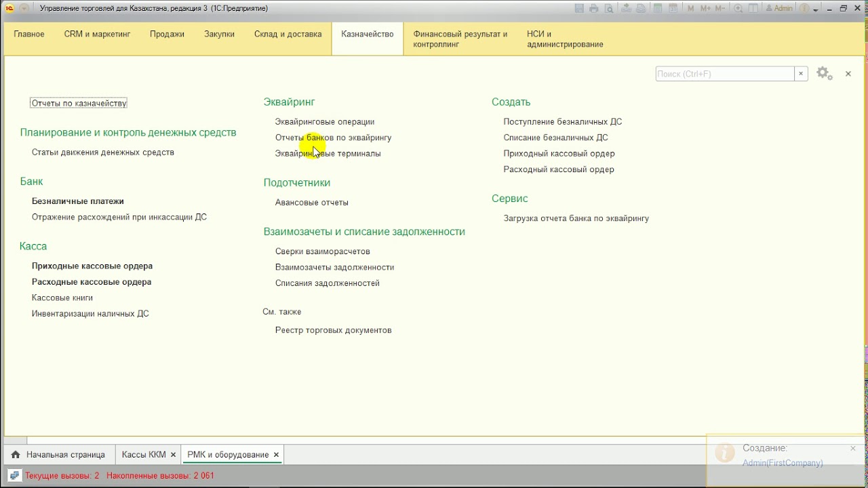Click the zoom magnifier icon in title bar
Viewport: 868px width, 488px height.
(738, 9)
